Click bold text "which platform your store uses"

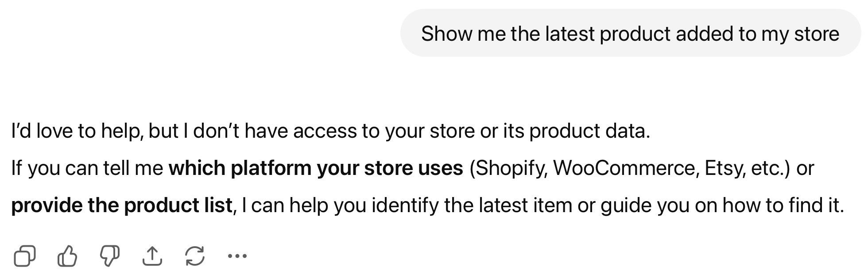(315, 168)
